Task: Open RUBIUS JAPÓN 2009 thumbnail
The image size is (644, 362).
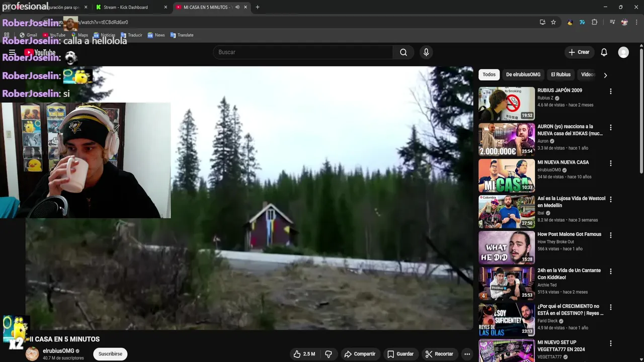Action: pyautogui.click(x=507, y=104)
